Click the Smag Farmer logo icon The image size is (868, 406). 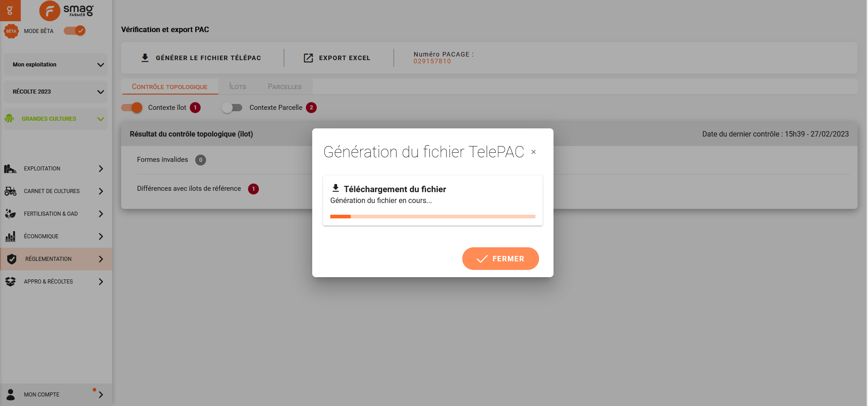50,10
